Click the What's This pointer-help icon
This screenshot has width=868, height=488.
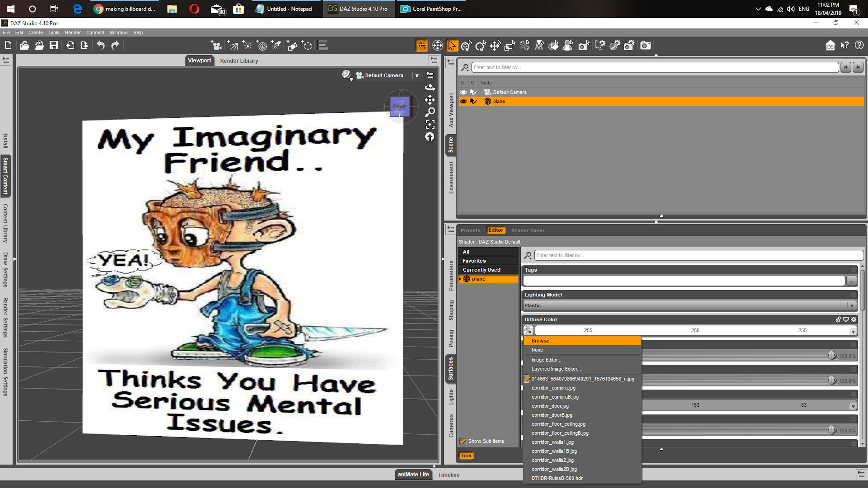pyautogui.click(x=845, y=45)
